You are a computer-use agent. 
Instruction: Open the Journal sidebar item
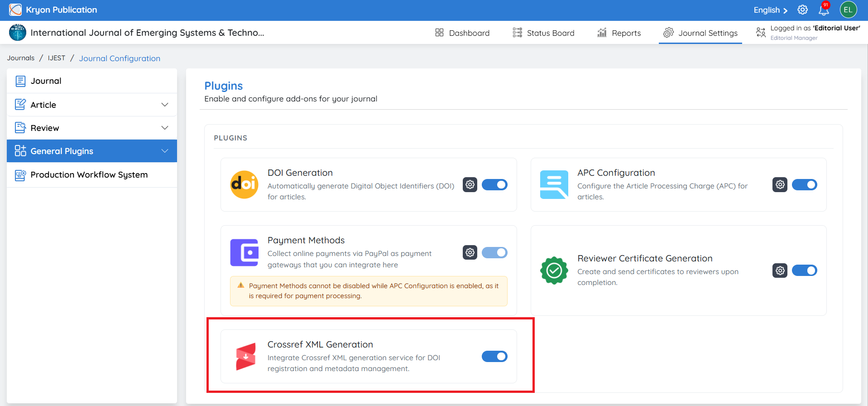(x=92, y=81)
